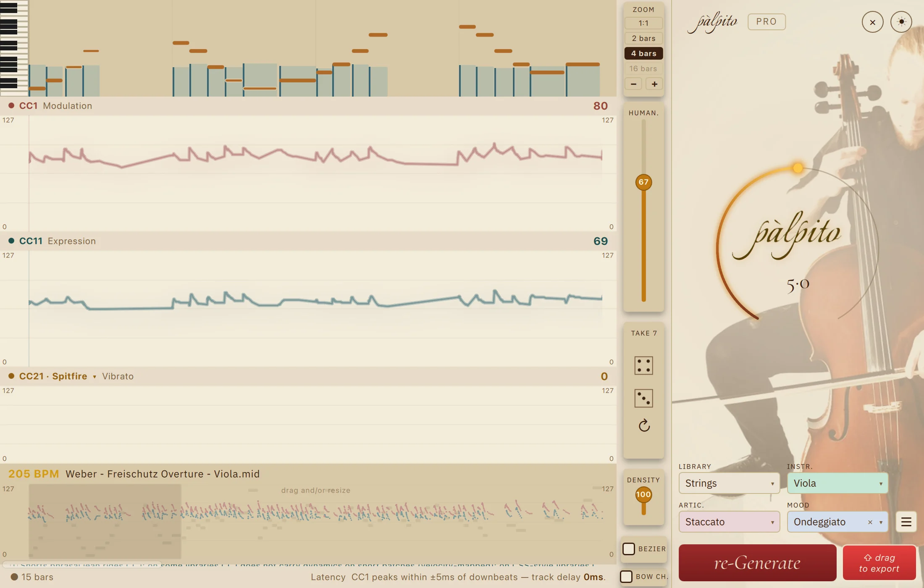The image size is (924, 588).
Task: Open the Mood Ondeggiato dropdown arrow
Action: (881, 522)
